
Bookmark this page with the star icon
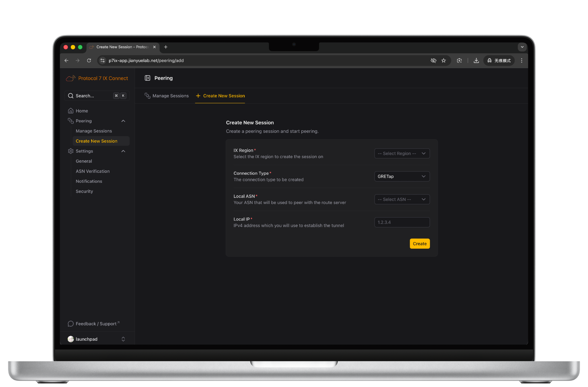coord(443,61)
